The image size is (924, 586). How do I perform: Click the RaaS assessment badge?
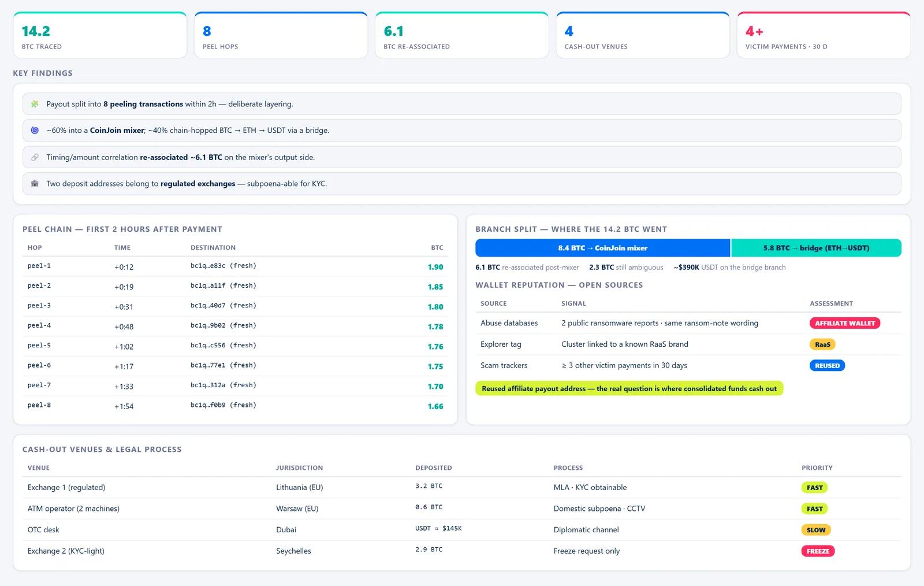(x=822, y=344)
